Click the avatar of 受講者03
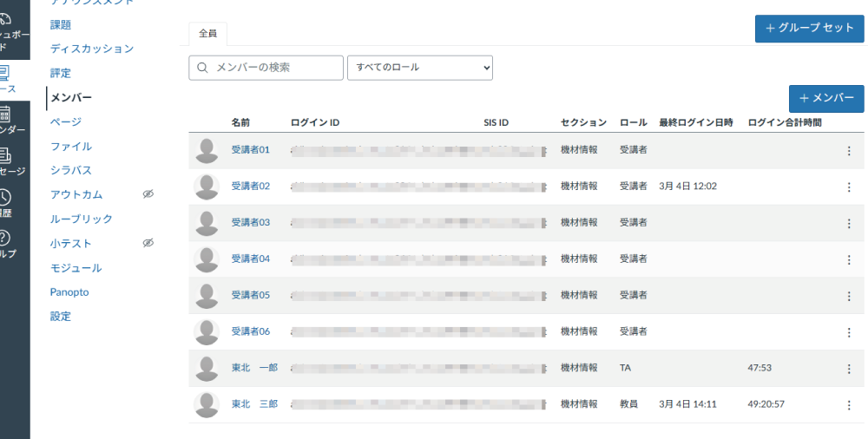The image size is (868, 439). pyautogui.click(x=207, y=223)
